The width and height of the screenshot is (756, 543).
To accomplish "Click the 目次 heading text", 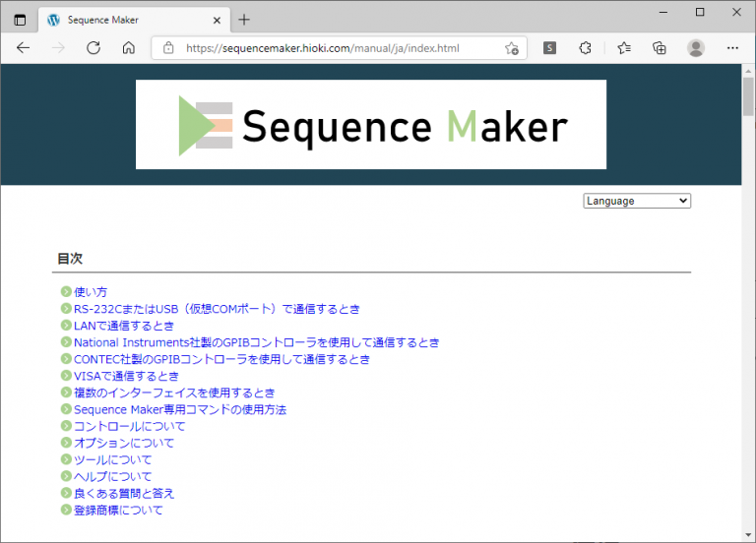I will (70, 259).
